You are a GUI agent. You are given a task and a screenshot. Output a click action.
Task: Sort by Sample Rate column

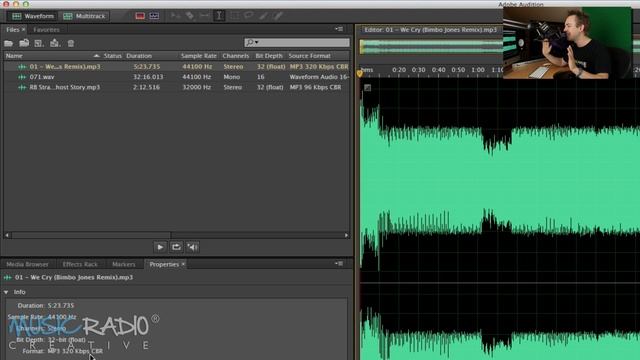199,56
